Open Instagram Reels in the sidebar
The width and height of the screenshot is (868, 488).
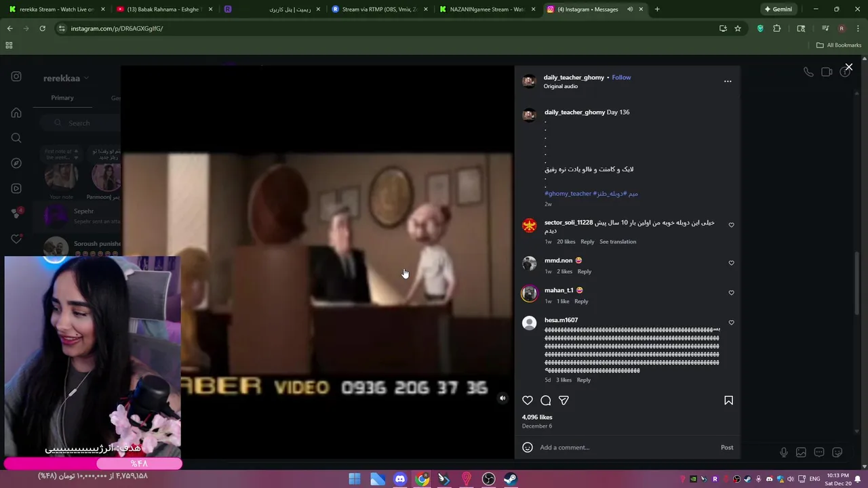click(16, 188)
